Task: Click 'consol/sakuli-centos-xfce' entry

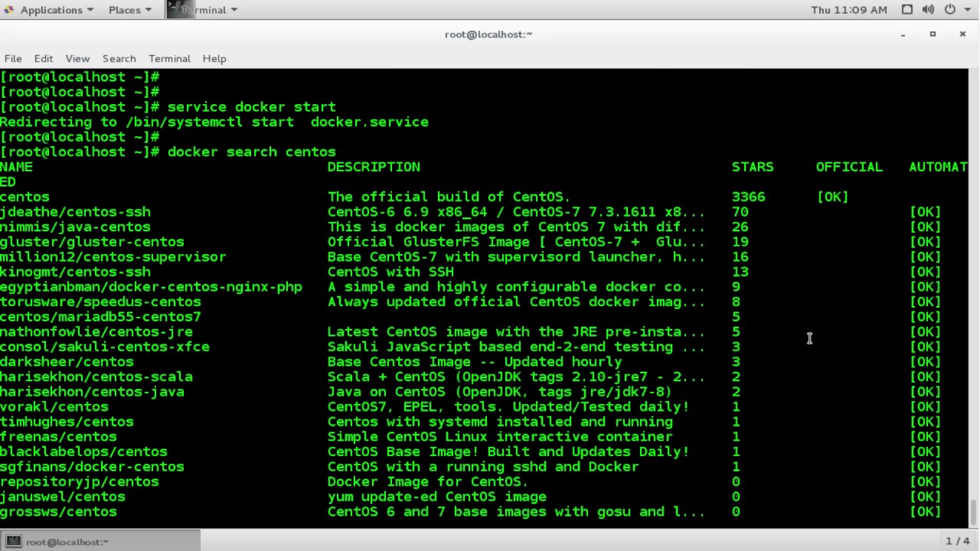Action: pyautogui.click(x=105, y=347)
